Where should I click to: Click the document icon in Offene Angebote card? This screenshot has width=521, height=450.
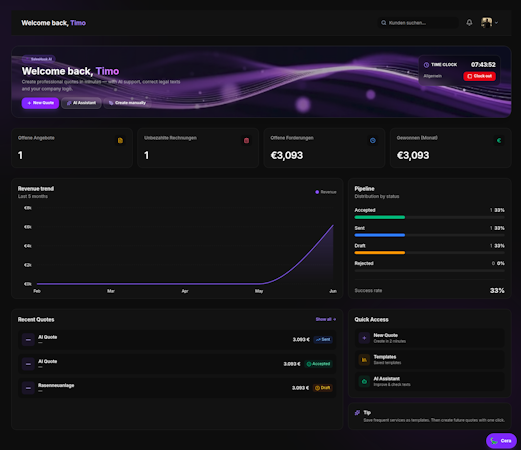pos(120,140)
